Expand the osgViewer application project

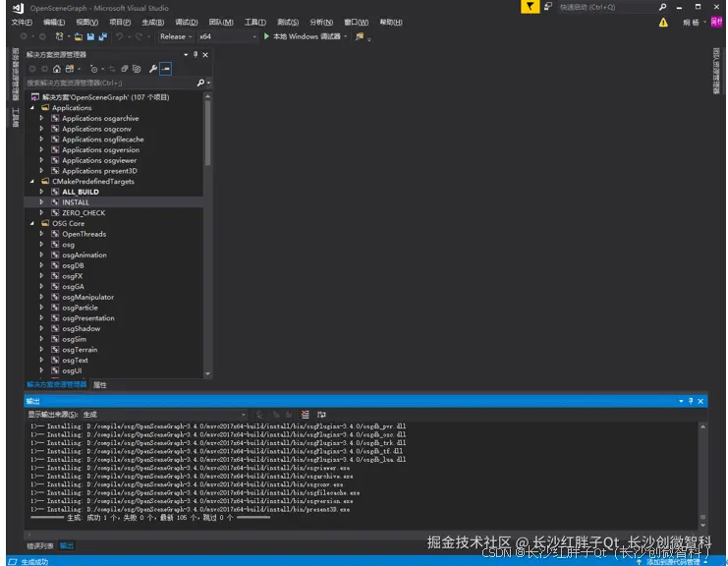[x=41, y=160]
